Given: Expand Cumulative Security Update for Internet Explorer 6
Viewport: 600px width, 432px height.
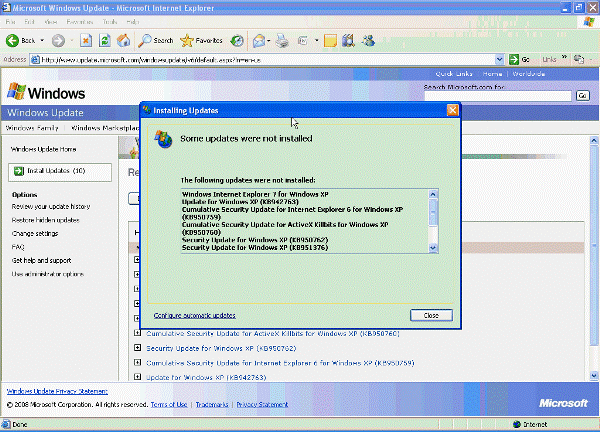Looking at the screenshot, I should 137,363.
